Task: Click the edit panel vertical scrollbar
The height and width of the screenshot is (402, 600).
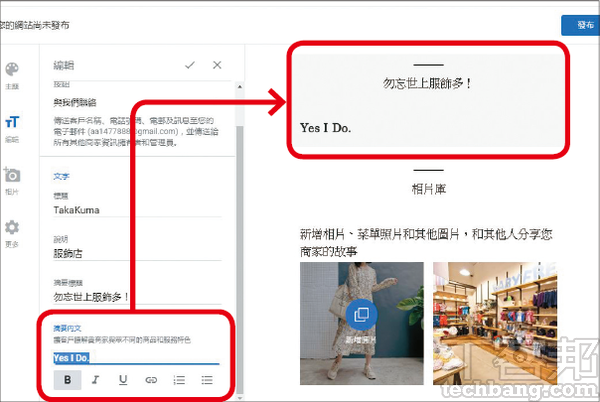Action: click(x=240, y=260)
